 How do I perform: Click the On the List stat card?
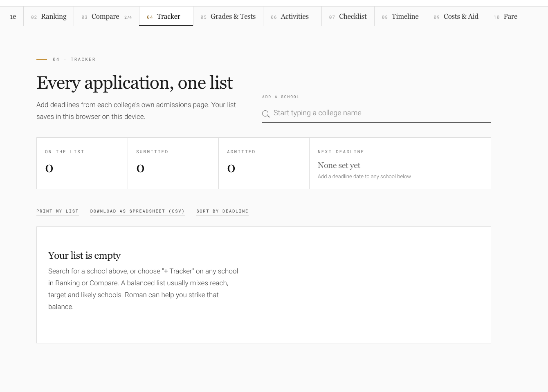coord(82,164)
